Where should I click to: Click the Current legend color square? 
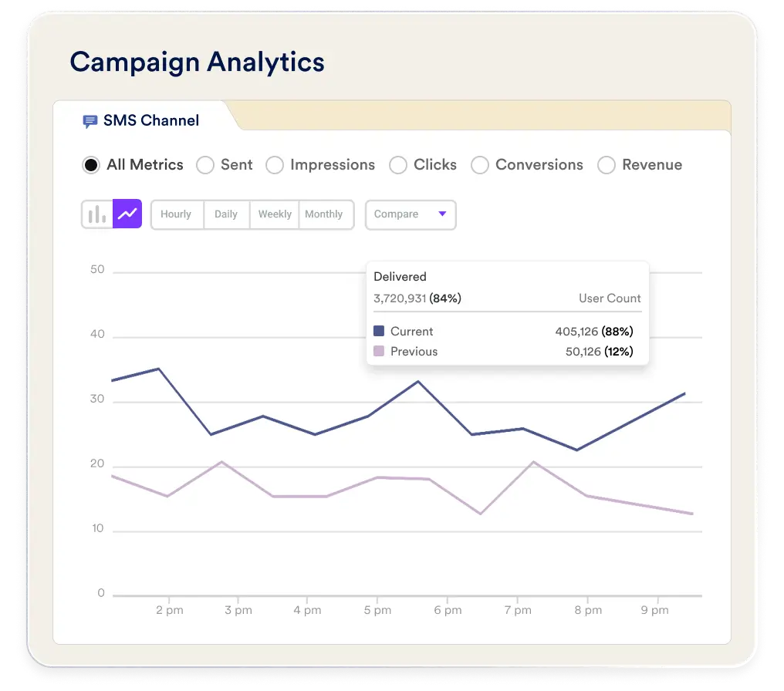379,331
